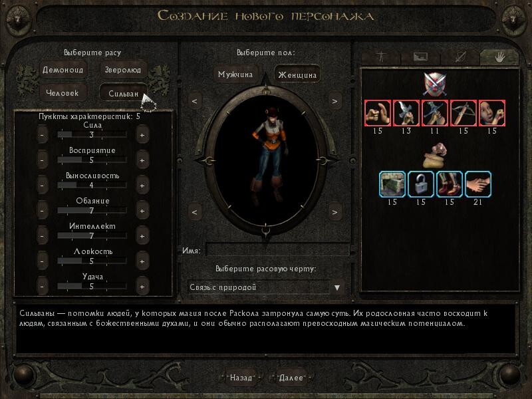Click the handshake trade skill icon
The width and height of the screenshot is (532, 399).
pos(477,184)
